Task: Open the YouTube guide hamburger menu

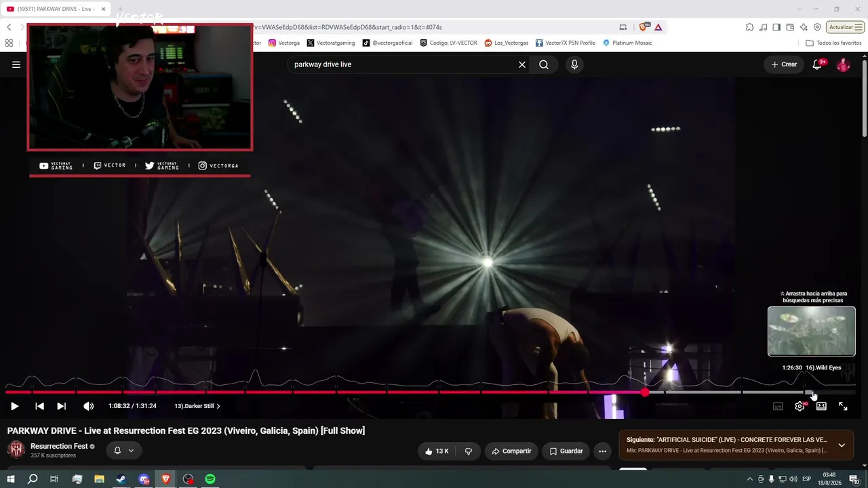Action: click(x=16, y=64)
